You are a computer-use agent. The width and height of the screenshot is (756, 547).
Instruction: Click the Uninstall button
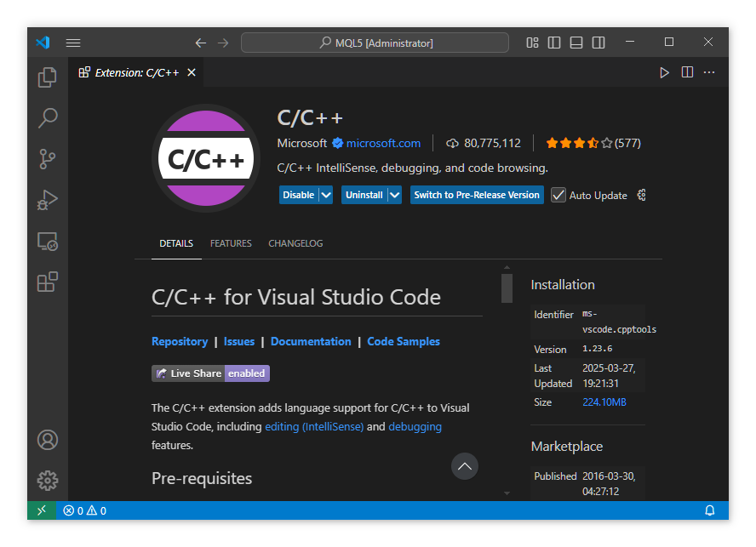364,195
